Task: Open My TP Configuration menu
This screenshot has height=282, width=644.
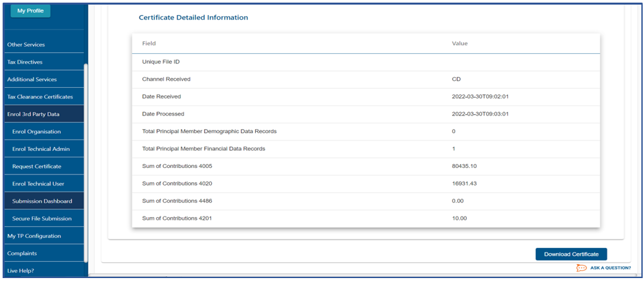Action: (x=34, y=236)
